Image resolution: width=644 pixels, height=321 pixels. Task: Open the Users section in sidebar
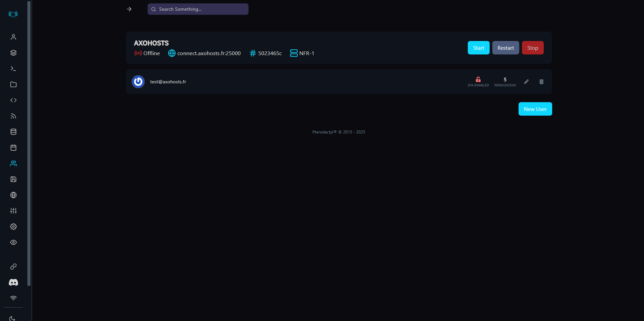pos(13,163)
